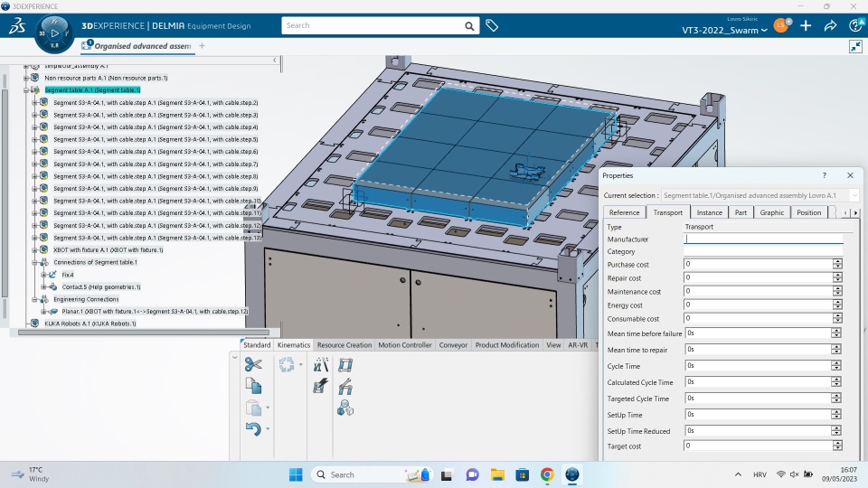The image size is (868, 488).
Task: Open Google Chrome from taskbar
Action: point(547,474)
